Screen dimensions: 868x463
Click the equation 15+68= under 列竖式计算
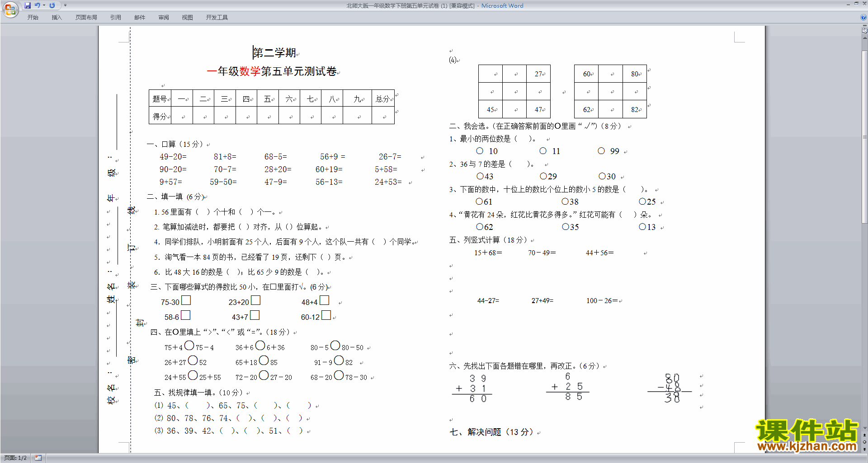pos(488,253)
